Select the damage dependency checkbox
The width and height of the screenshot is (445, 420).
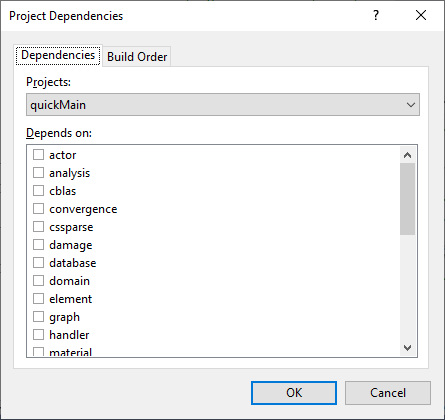point(38,245)
